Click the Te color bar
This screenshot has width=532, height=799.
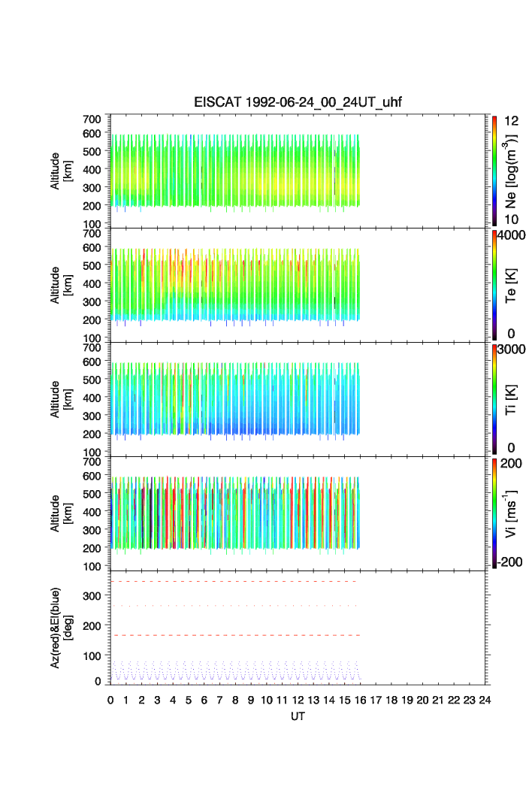(x=494, y=285)
